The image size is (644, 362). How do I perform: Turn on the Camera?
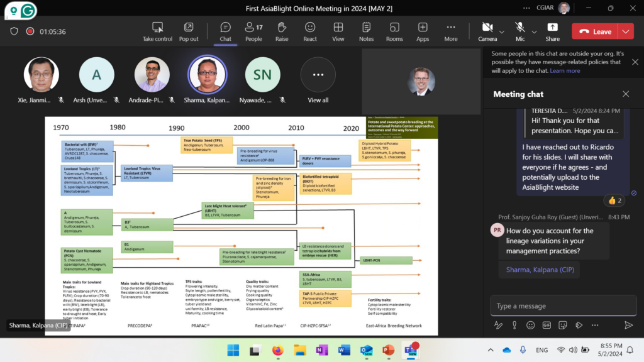click(x=487, y=28)
